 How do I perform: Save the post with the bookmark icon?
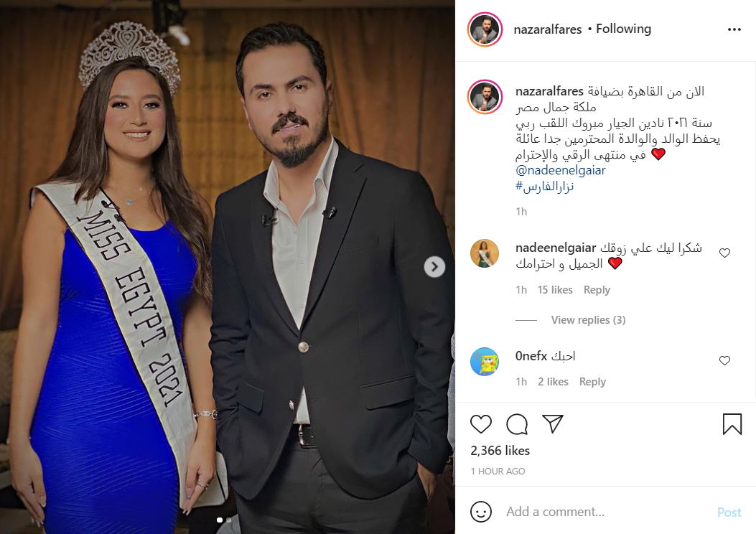coord(732,424)
